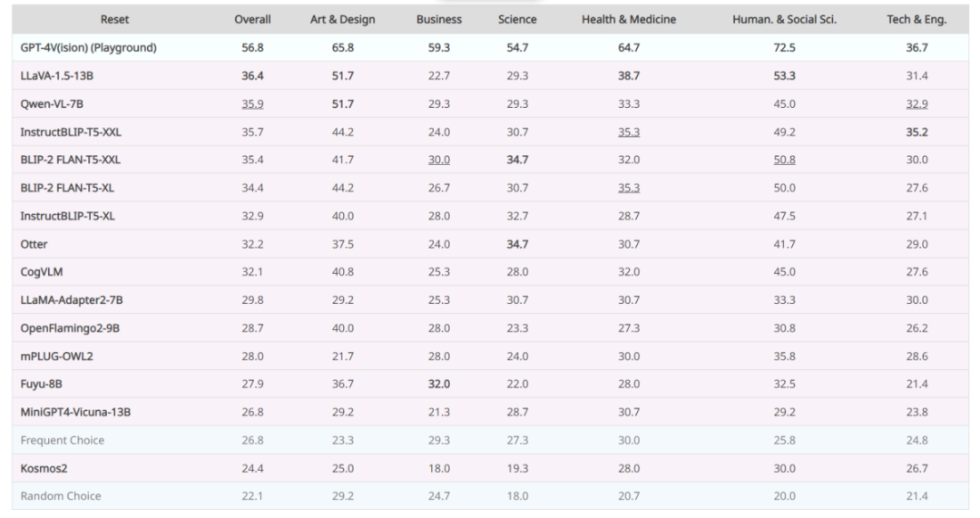Sort by Health & Medicine column
The width and height of the screenshot is (980, 518).
pos(629,19)
